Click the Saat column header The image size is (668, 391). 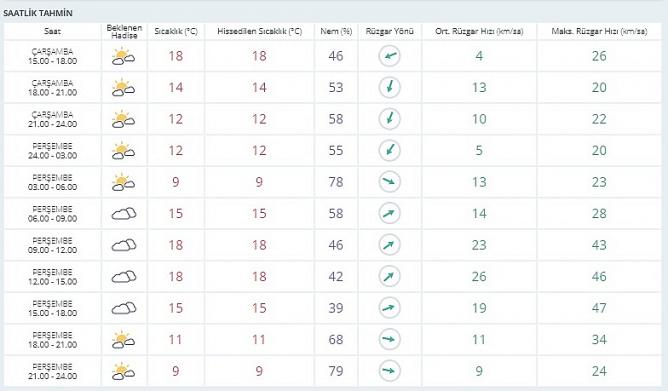pos(52,32)
